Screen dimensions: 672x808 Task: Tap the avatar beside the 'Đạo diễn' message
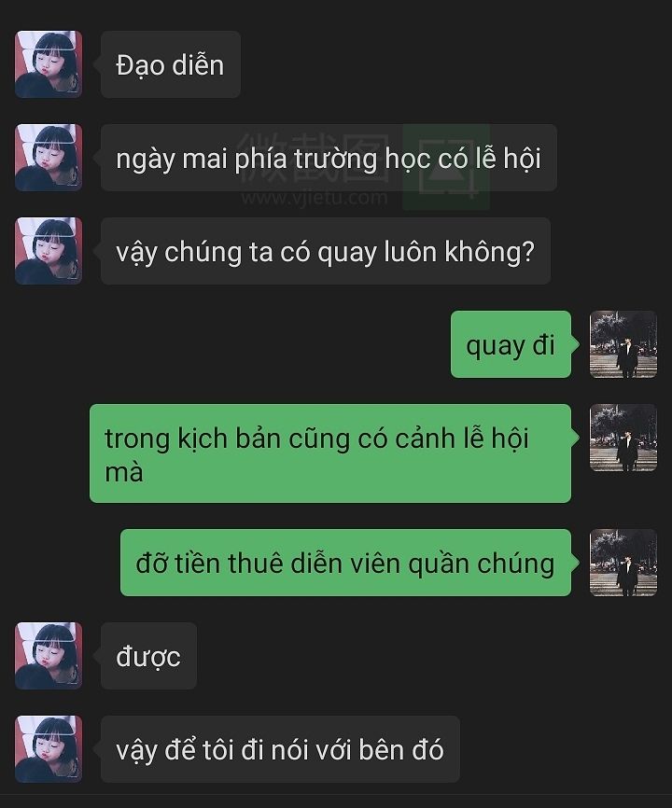tap(49, 64)
